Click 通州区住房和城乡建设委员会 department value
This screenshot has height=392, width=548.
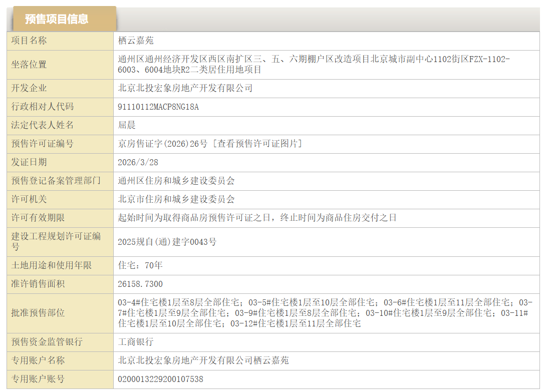click(176, 181)
